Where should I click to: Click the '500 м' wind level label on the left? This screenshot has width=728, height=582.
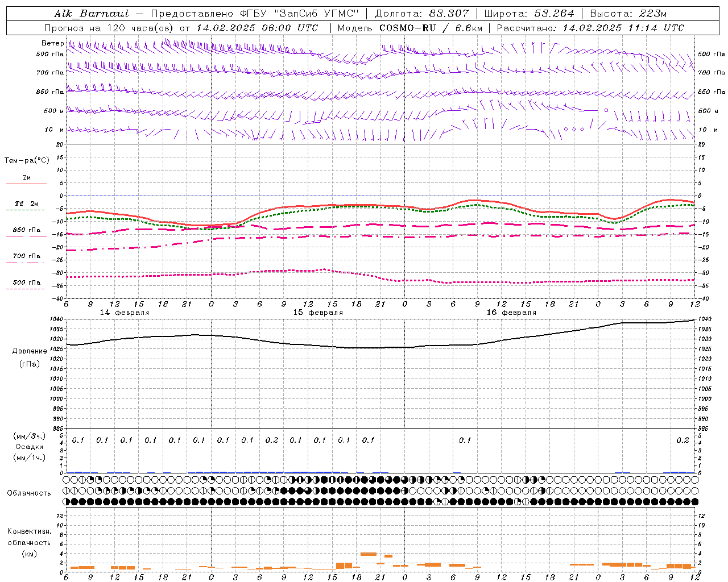point(54,111)
